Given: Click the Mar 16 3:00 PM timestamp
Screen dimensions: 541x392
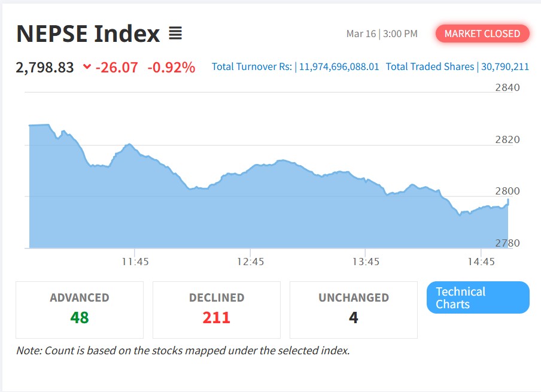Looking at the screenshot, I should coord(382,34).
